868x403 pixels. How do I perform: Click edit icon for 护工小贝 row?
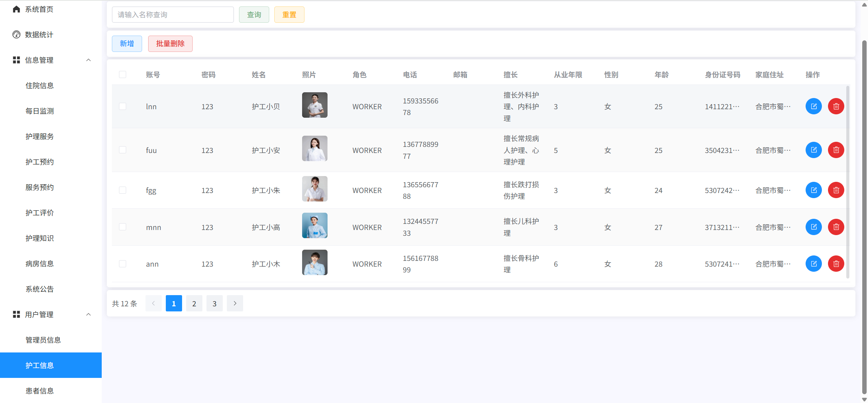click(x=813, y=107)
